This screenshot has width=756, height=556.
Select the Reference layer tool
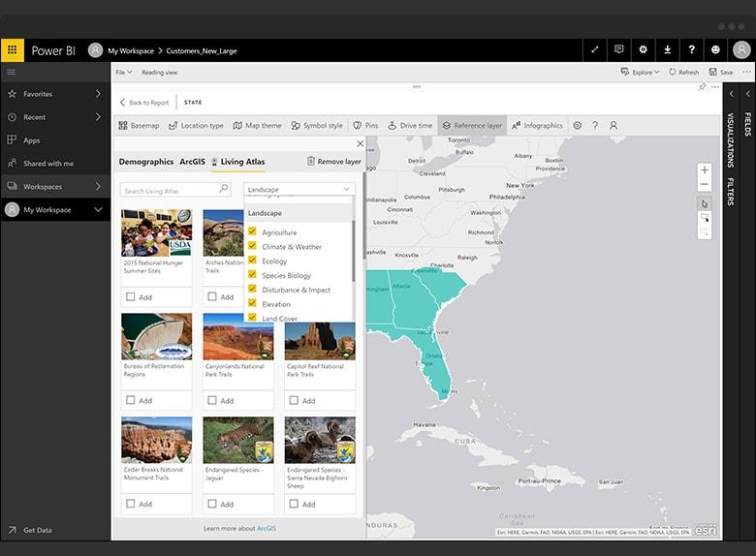tap(472, 125)
